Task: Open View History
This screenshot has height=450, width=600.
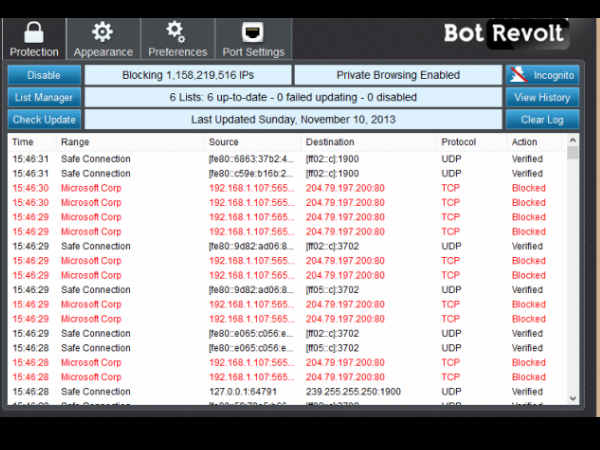Action: click(542, 97)
